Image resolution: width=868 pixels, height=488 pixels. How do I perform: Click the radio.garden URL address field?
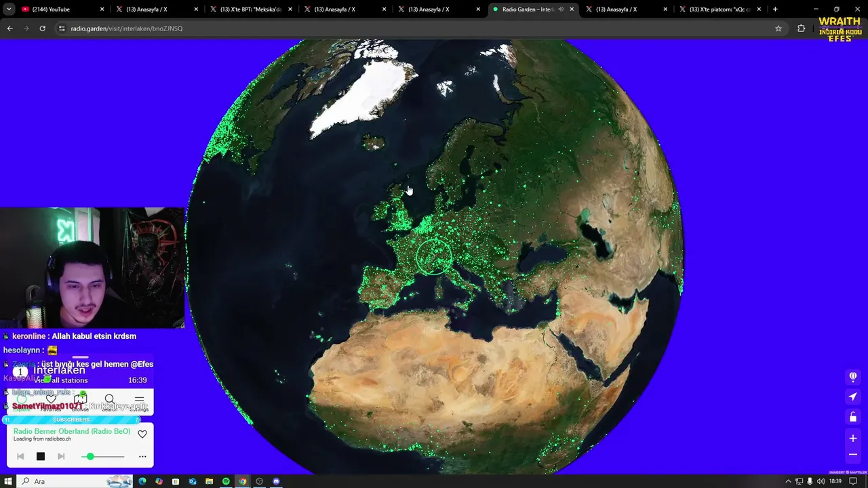(420, 28)
